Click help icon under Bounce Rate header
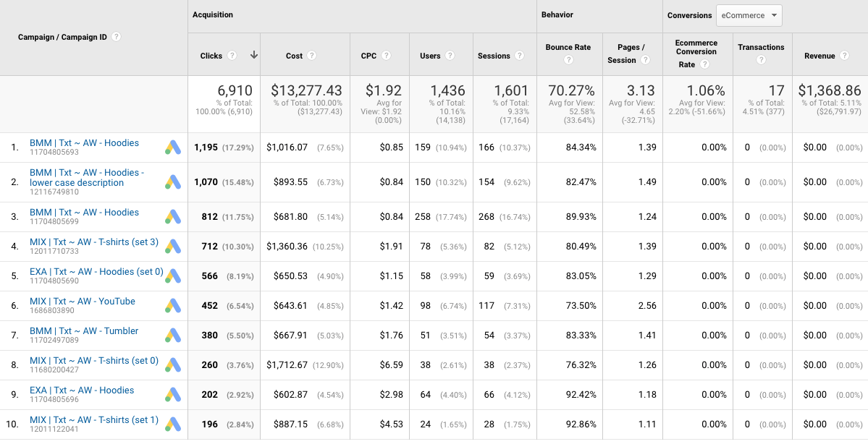This screenshot has height=444, width=868. click(568, 60)
